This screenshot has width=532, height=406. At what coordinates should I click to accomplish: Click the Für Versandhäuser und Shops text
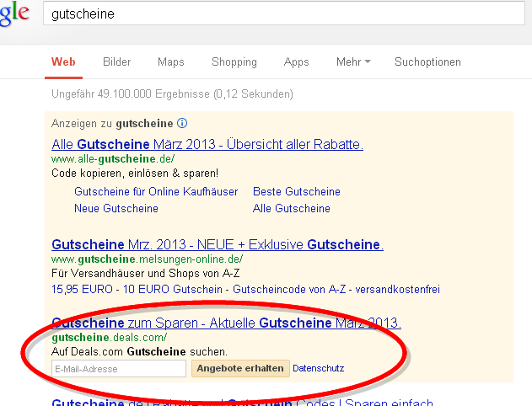(x=146, y=273)
